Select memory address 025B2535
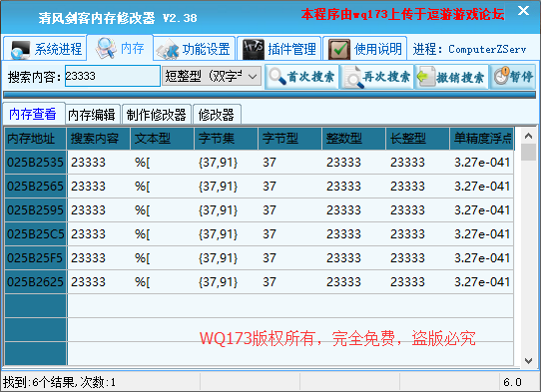The image size is (541, 392). 36,162
